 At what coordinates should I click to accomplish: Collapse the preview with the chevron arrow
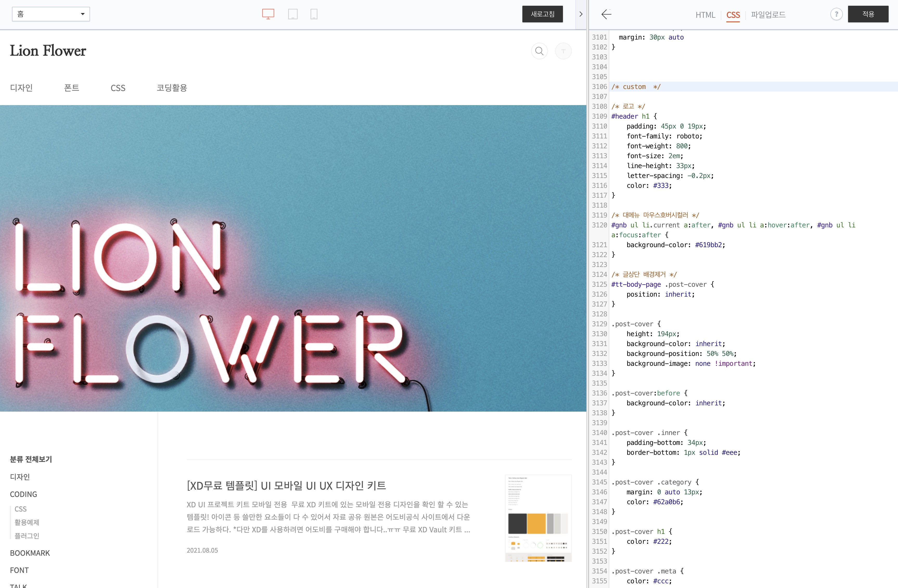pos(581,14)
